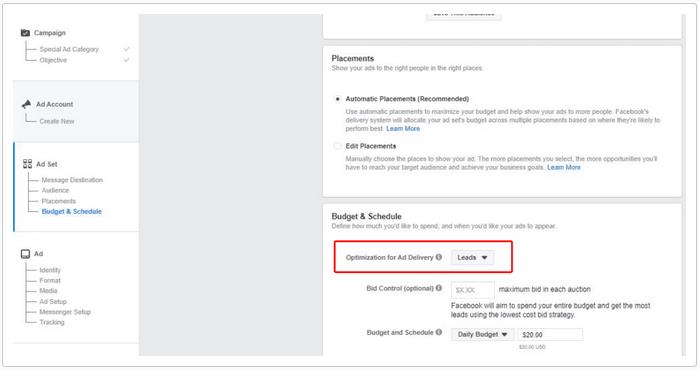Image resolution: width=699 pixels, height=370 pixels.
Task: Select the Edit Placements radio button
Action: pos(337,146)
